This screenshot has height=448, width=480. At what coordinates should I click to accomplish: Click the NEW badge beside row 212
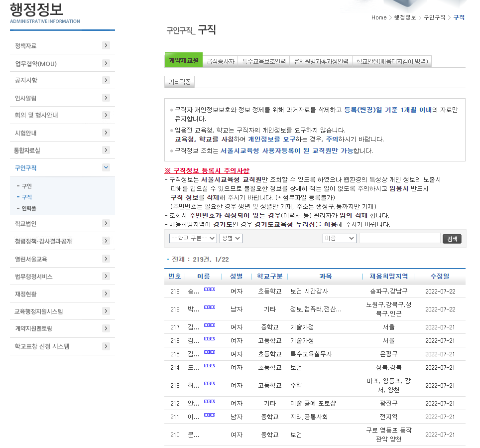(211, 401)
